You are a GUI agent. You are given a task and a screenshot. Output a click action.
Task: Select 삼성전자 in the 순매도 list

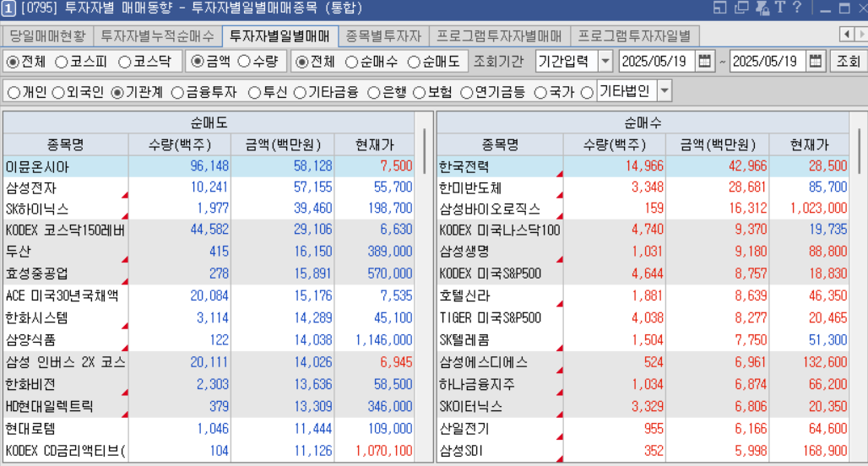(209, 187)
